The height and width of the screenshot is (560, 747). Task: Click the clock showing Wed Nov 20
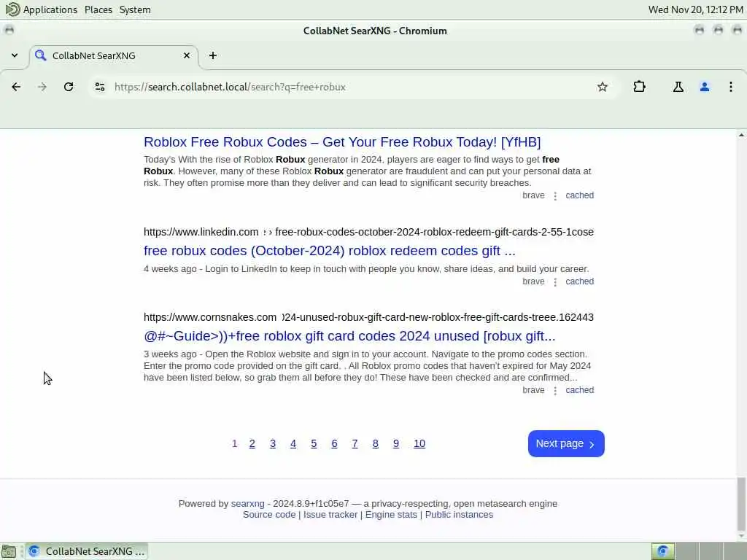pyautogui.click(x=695, y=9)
